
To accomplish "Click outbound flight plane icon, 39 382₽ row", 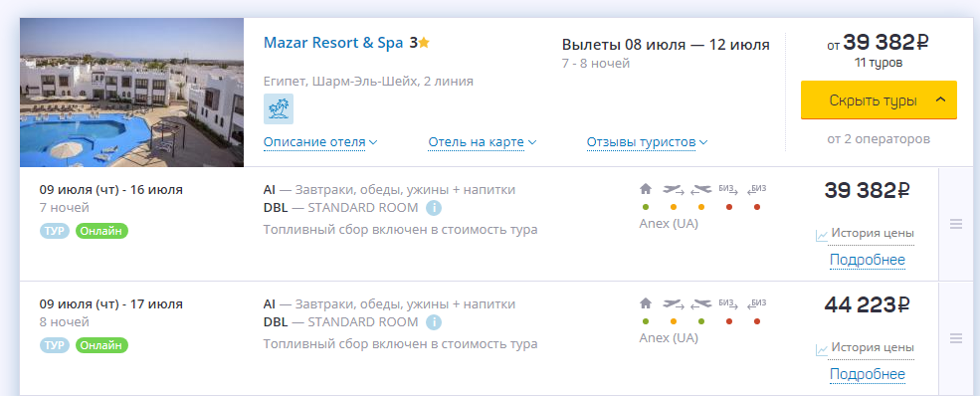I will click(x=674, y=189).
